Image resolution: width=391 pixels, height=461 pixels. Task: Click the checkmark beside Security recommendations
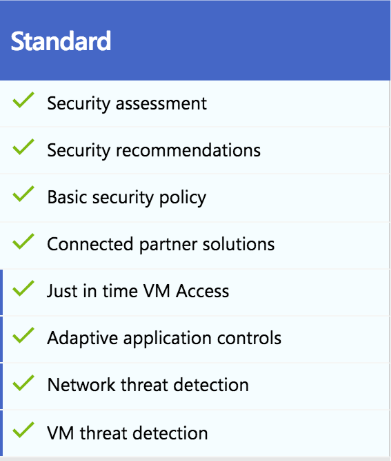23,147
